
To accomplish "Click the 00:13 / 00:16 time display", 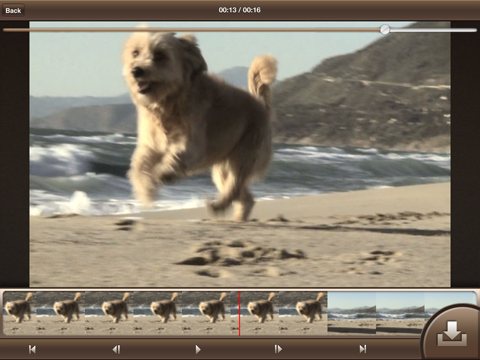I will tap(239, 10).
